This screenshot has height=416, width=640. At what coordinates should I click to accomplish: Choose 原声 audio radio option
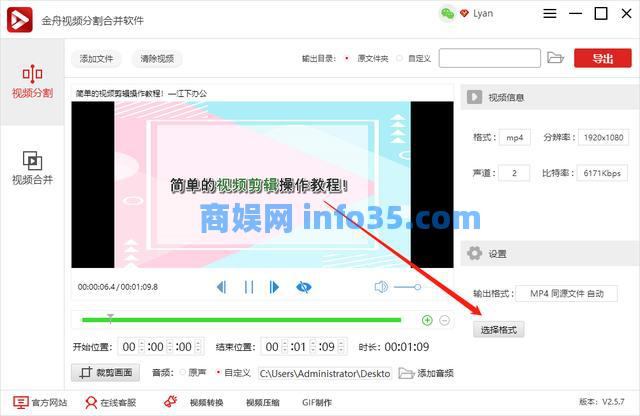182,373
